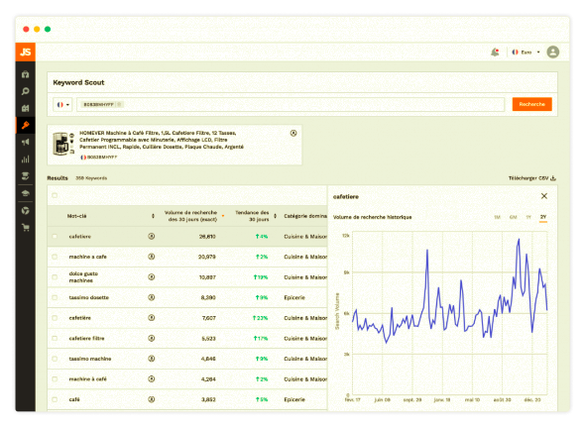Viewport: 585px width, 427px height.
Task: Open the user profile avatar
Action: [x=553, y=52]
